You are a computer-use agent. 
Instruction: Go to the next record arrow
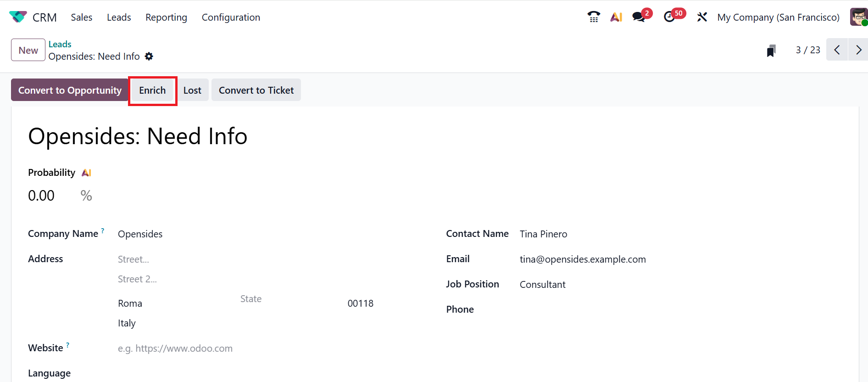click(858, 50)
